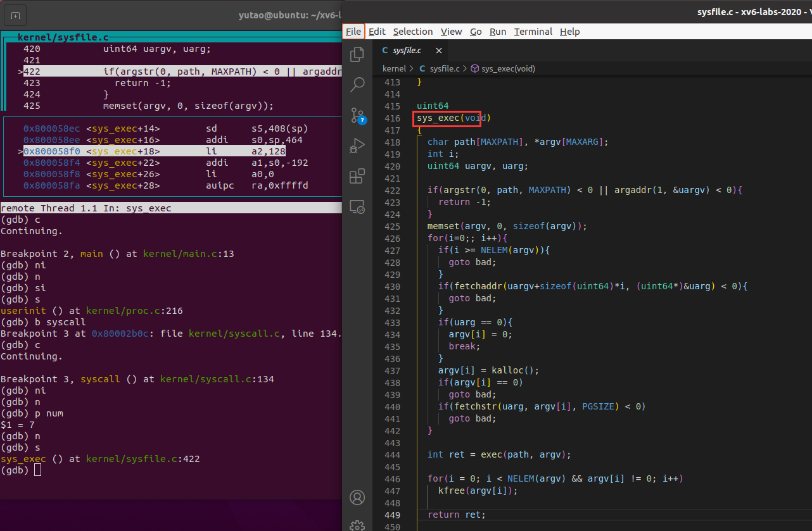
Task: Open the Run and Debug view
Action: pos(357,146)
